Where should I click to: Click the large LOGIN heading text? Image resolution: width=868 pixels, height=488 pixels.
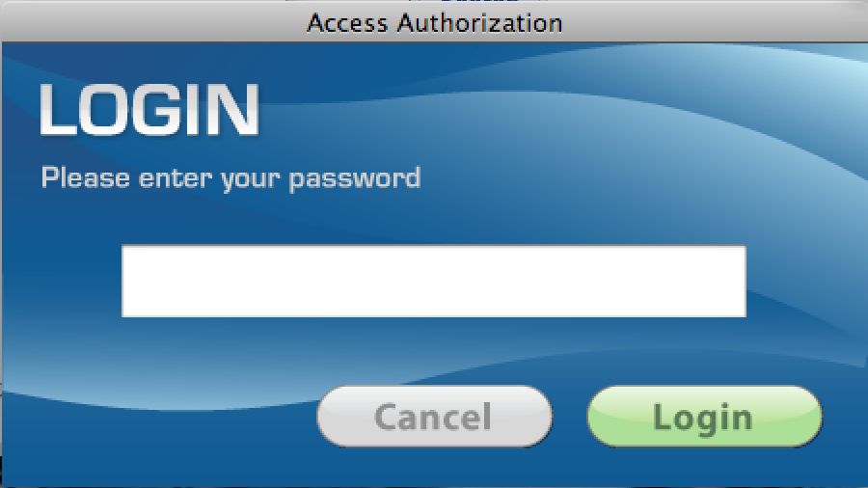(149, 110)
